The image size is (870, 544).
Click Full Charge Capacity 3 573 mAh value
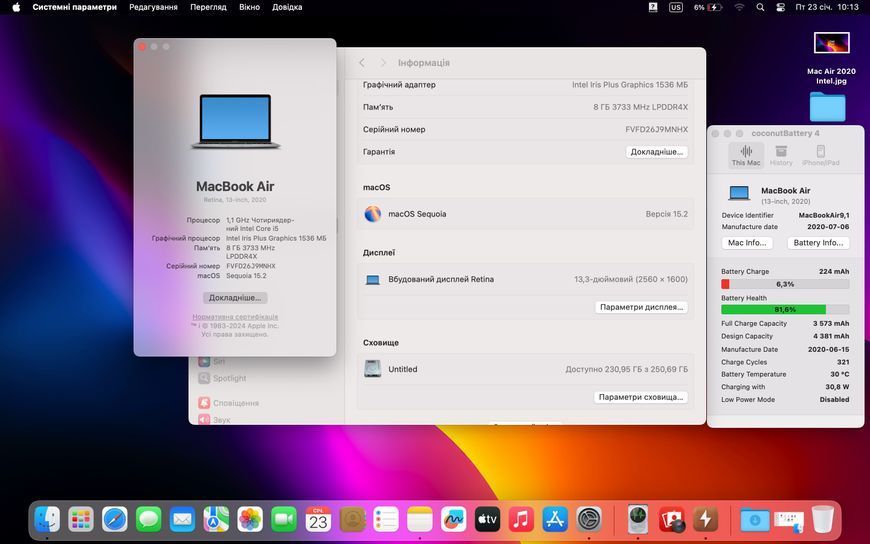(x=831, y=324)
